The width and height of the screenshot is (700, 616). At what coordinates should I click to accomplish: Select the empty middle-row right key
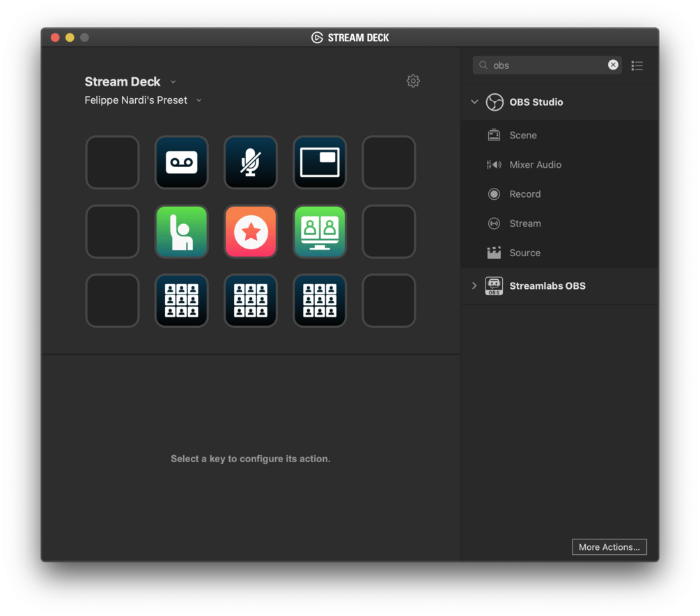389,232
